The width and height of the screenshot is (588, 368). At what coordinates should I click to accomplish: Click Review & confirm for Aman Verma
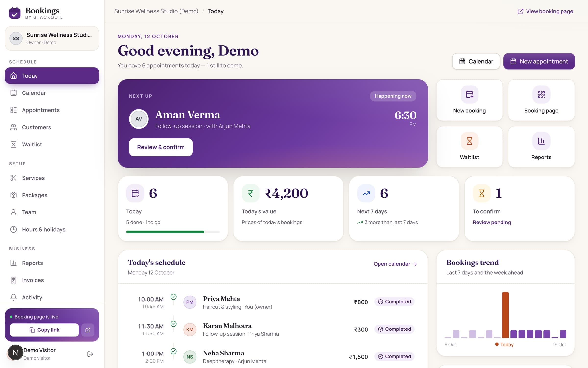pyautogui.click(x=161, y=147)
